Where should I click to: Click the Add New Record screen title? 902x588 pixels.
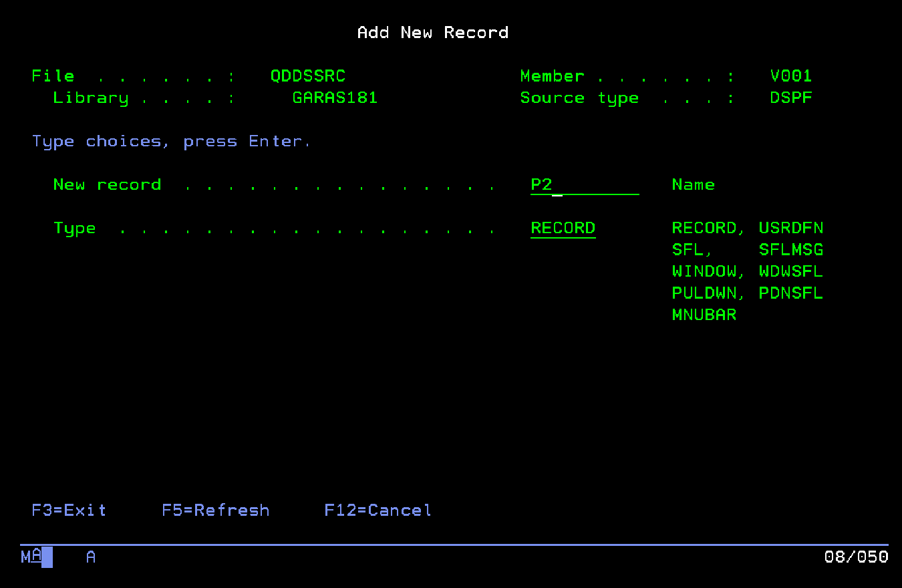coord(433,33)
